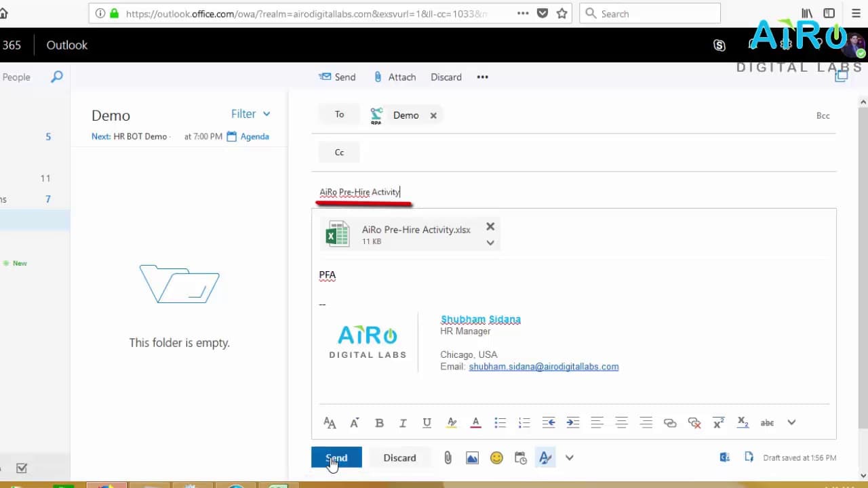Screen dimensions: 868x488
Task: Center align text
Action: (621, 423)
